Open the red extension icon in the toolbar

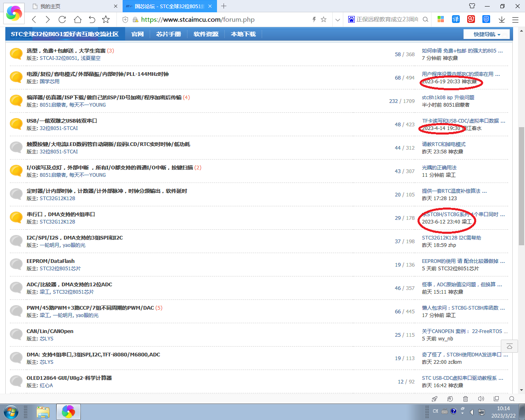pyautogui.click(x=471, y=19)
